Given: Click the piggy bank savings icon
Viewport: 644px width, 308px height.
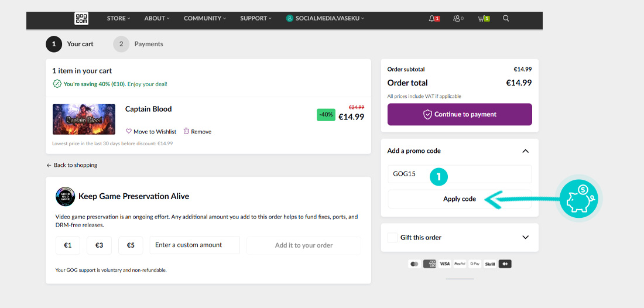Looking at the screenshot, I should pos(578,199).
